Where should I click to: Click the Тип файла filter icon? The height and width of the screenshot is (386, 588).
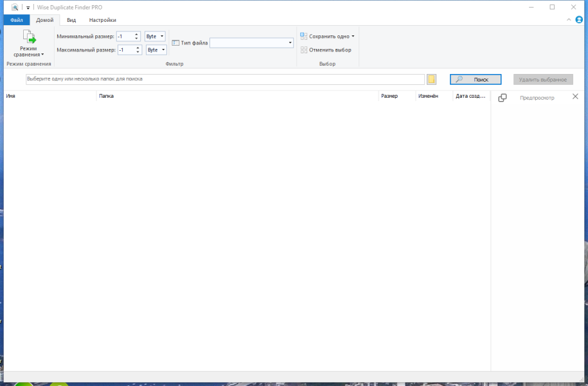point(175,43)
